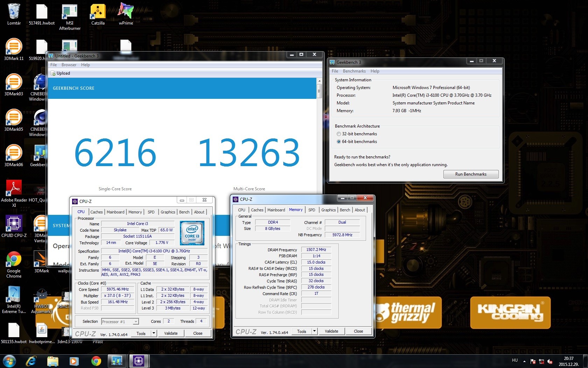Image resolution: width=588 pixels, height=368 pixels.
Task: Open SPD tab in CPU-Z memory timings window
Action: pos(312,210)
